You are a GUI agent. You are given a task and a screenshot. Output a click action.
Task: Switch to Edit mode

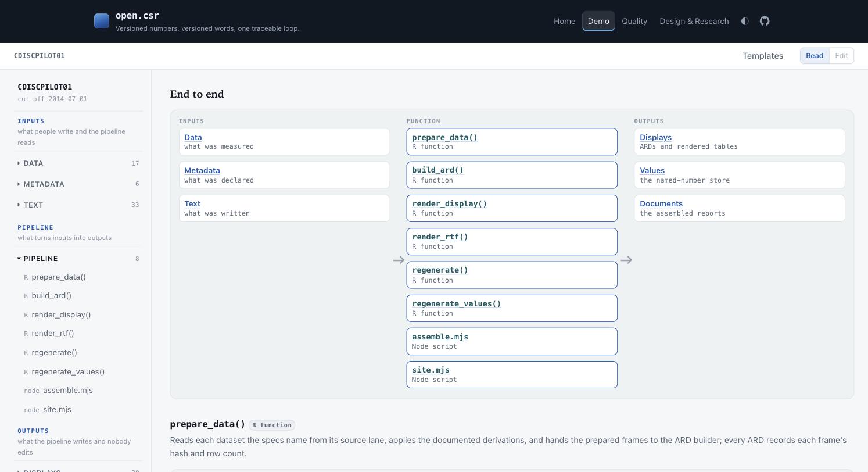pos(841,56)
